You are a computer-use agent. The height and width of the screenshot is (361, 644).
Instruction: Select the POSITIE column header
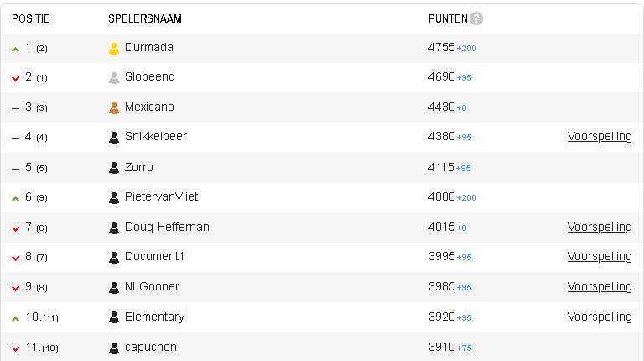coord(31,19)
